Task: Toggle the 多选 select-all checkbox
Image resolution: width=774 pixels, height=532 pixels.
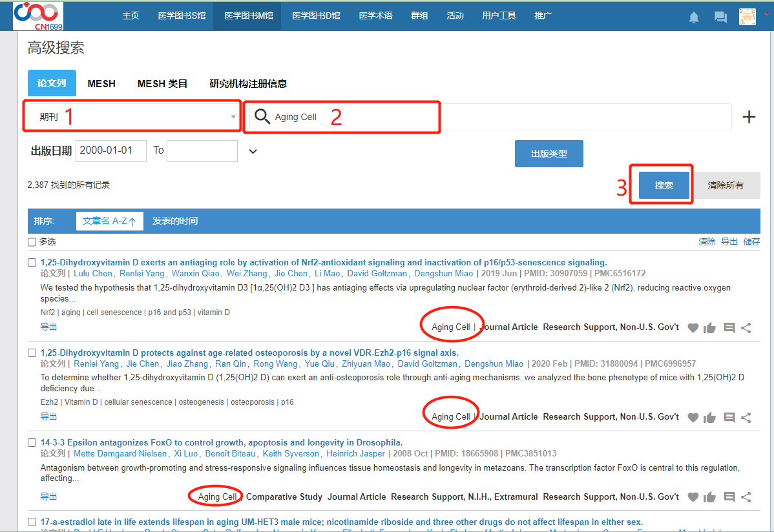Action: click(x=32, y=242)
